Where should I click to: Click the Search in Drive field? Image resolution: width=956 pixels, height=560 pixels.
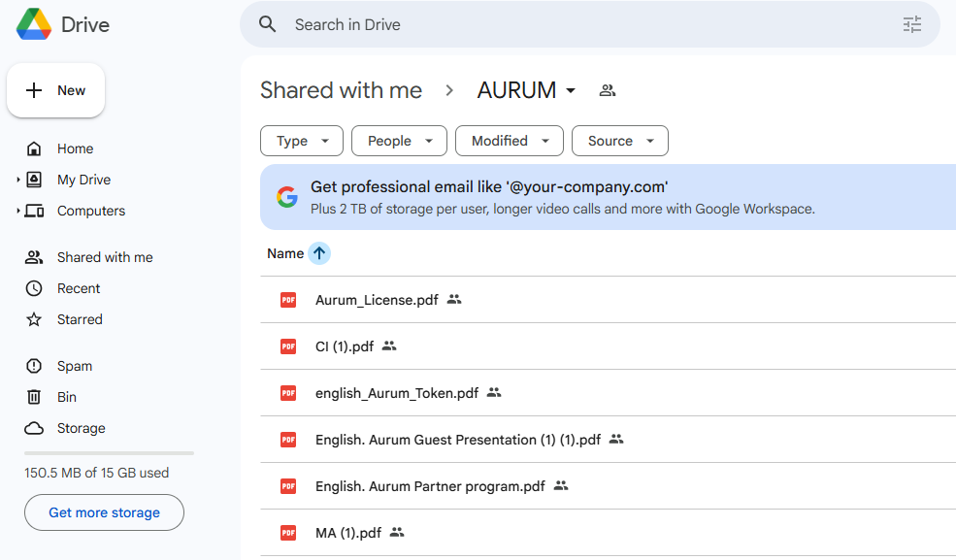589,24
